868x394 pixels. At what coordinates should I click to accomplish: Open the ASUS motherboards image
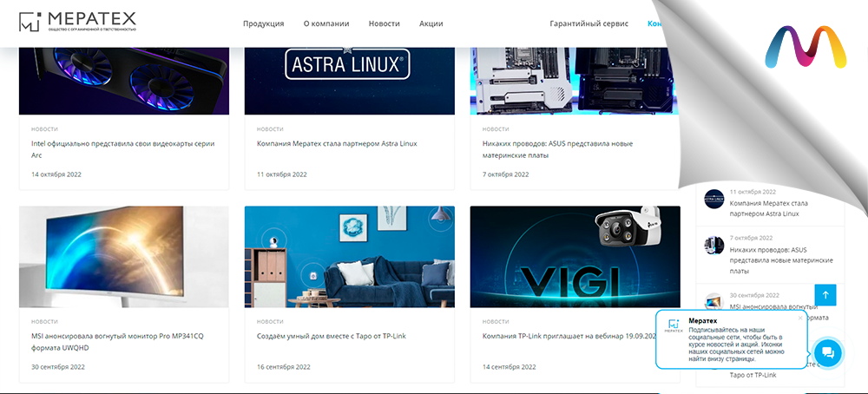[575, 81]
